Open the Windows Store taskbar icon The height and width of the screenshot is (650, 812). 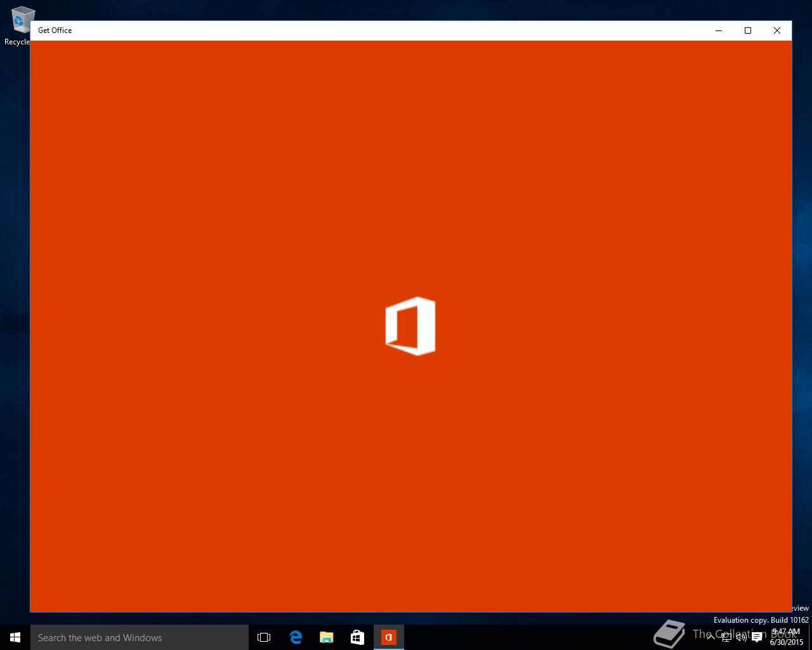pyautogui.click(x=357, y=637)
